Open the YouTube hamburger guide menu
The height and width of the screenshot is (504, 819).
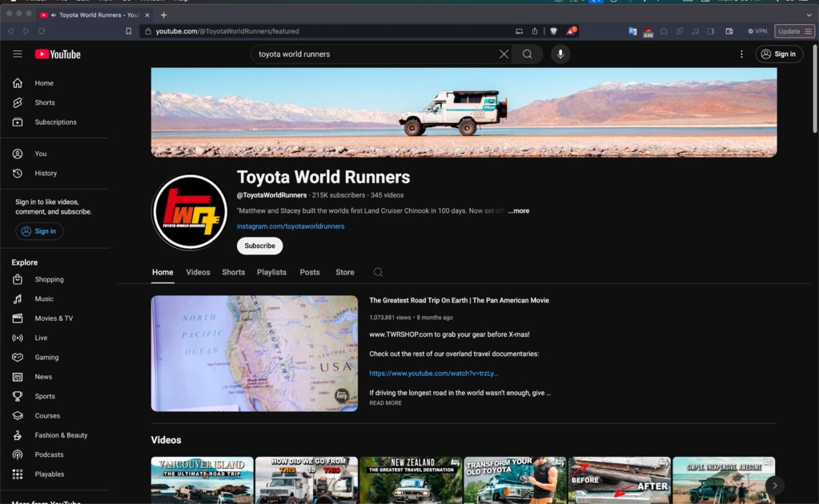pyautogui.click(x=18, y=54)
